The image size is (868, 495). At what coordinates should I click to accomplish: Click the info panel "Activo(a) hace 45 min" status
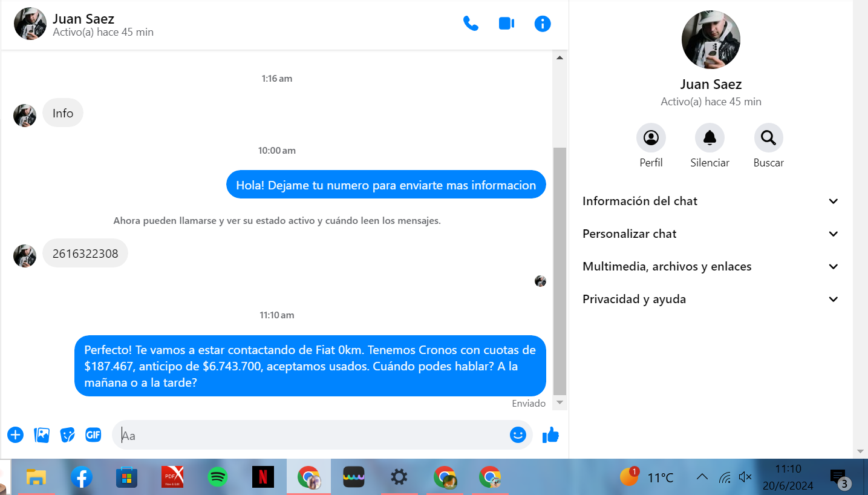pos(711,102)
